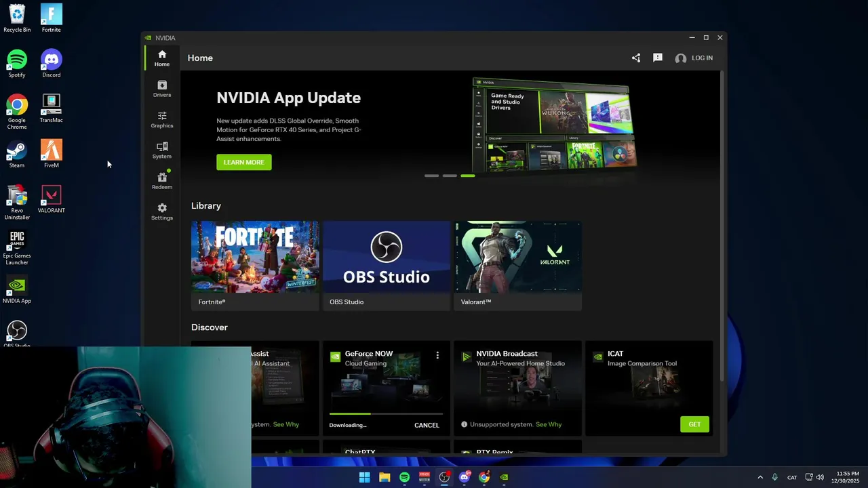This screenshot has width=868, height=488.
Task: Click the GeForce NOW card title
Action: point(369,354)
